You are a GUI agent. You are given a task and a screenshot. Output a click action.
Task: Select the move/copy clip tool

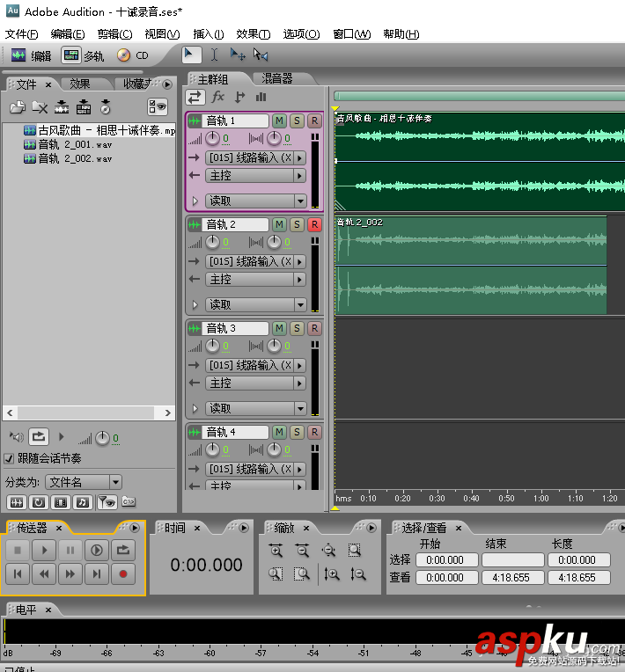pos(238,55)
